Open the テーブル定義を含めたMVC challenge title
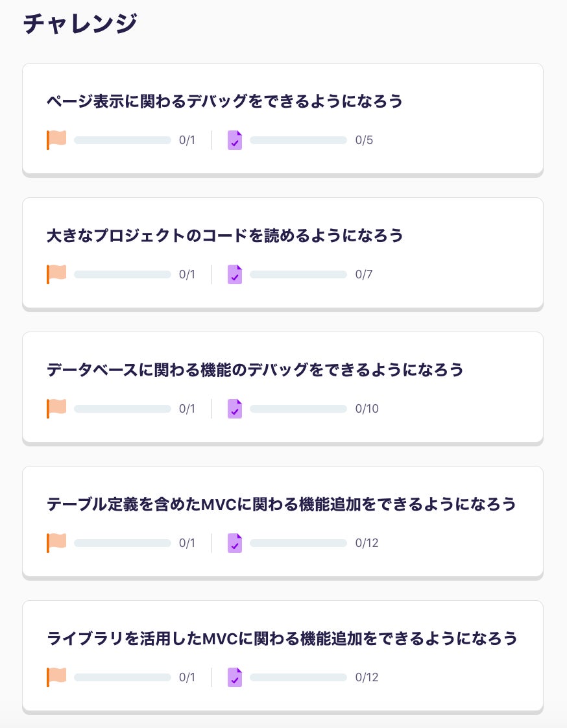 281,505
